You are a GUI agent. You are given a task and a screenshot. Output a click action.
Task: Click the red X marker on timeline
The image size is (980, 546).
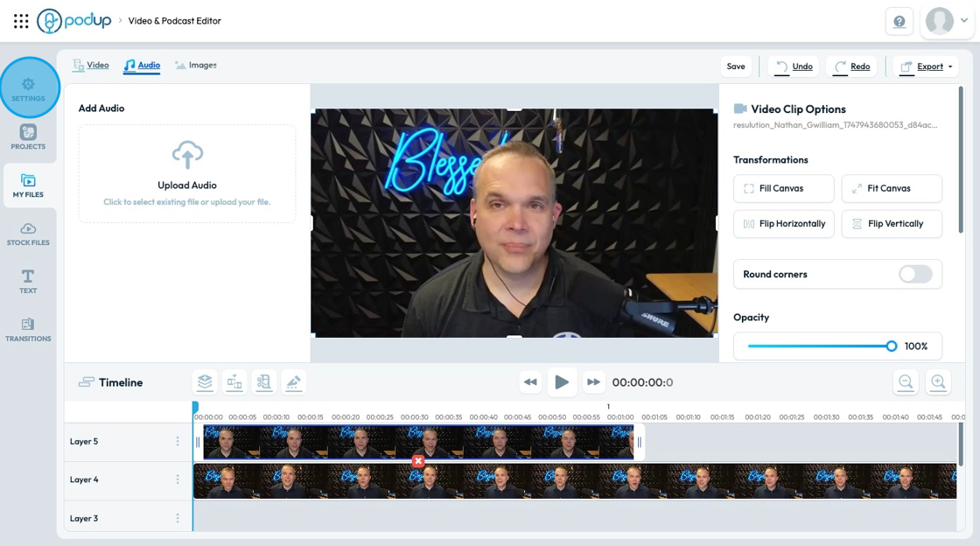pyautogui.click(x=418, y=461)
